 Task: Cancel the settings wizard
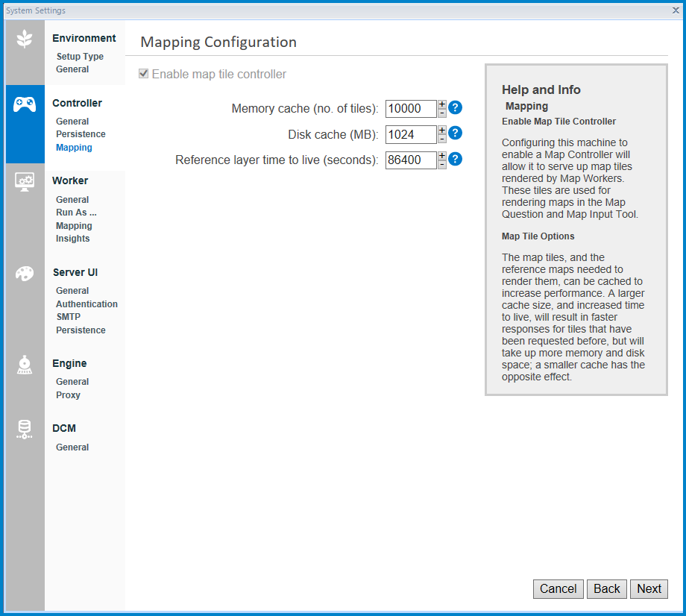click(558, 588)
